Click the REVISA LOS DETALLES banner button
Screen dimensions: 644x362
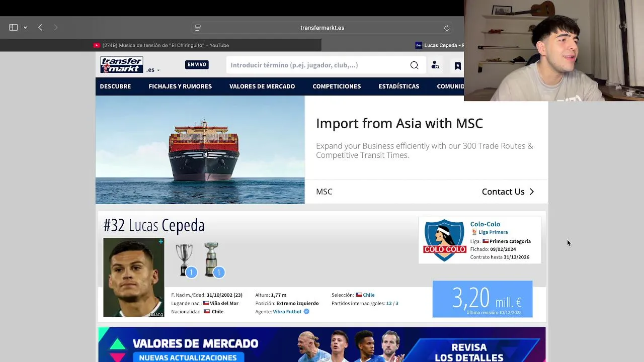coord(469,352)
